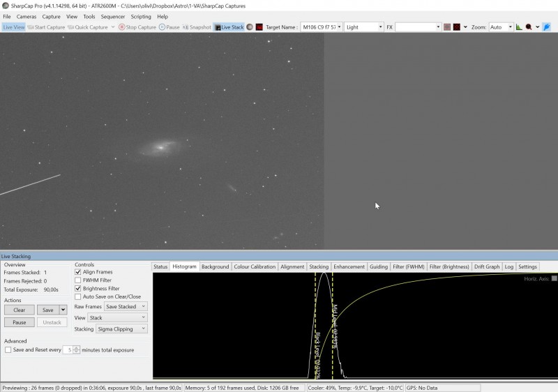
Task: Click Start Capture in the toolbar
Action: [x=46, y=27]
